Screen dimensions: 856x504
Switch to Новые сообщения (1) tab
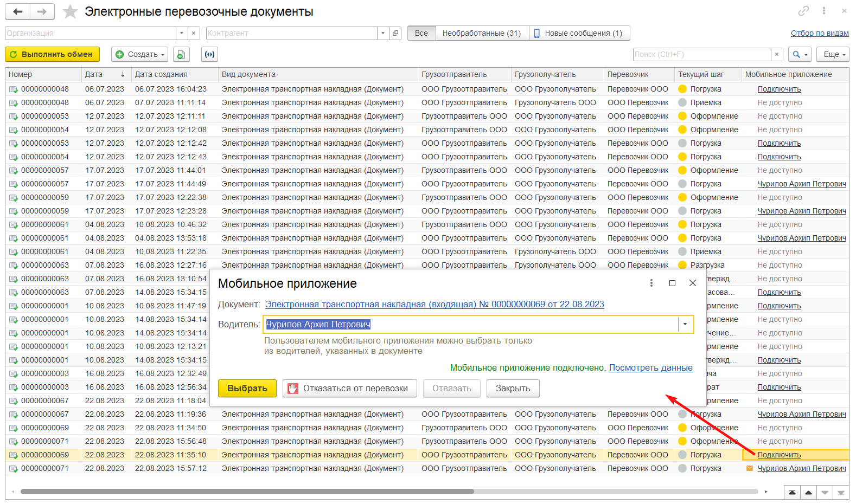click(x=579, y=33)
